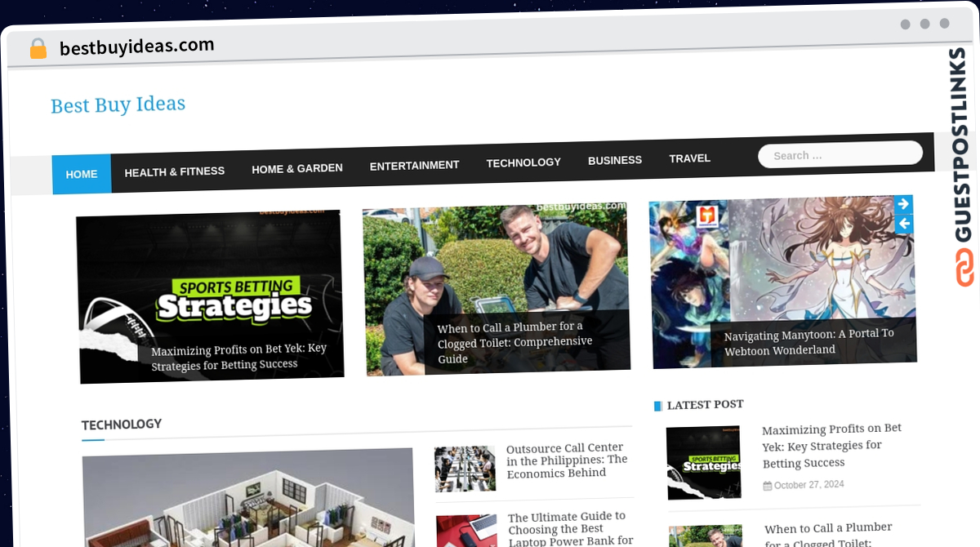Open Maximizing Profits on Bet Yek slider caption
Viewport: 980px width, 547px height.
click(239, 357)
